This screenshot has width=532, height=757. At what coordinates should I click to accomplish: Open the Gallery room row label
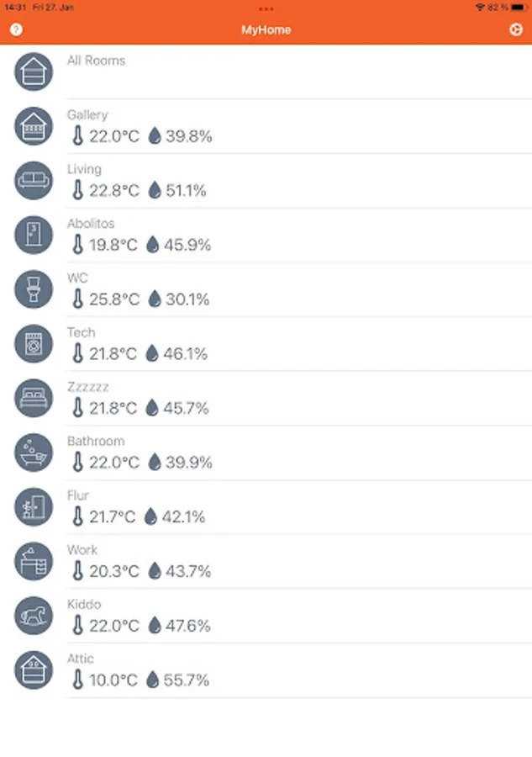click(87, 115)
